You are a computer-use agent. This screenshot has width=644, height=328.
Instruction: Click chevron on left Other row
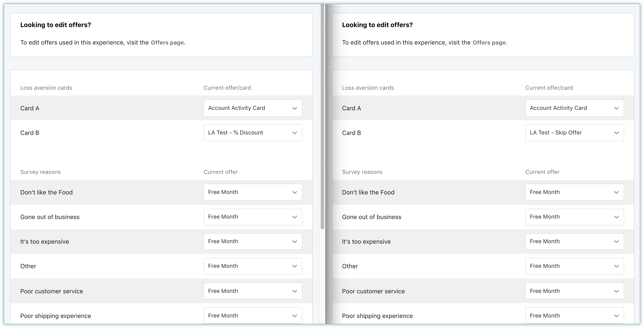pos(295,266)
